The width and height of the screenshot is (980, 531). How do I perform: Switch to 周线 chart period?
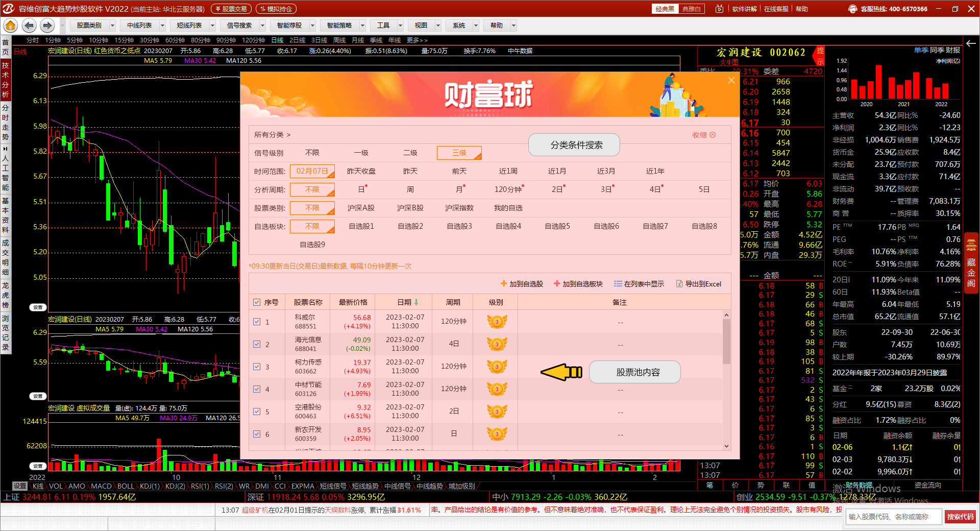pyautogui.click(x=339, y=40)
